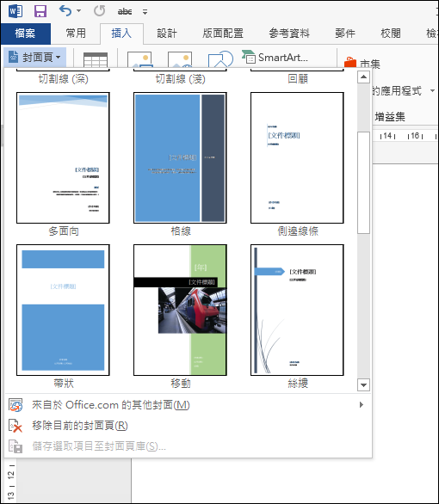The image size is (439, 504).
Task: Select the 移動 train cover page thumbnail
Action: pyautogui.click(x=180, y=310)
